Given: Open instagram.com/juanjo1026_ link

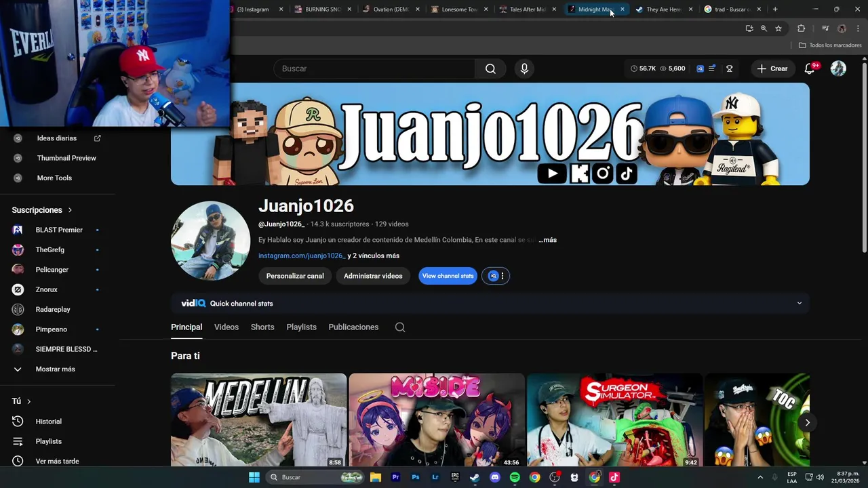Looking at the screenshot, I should point(302,256).
